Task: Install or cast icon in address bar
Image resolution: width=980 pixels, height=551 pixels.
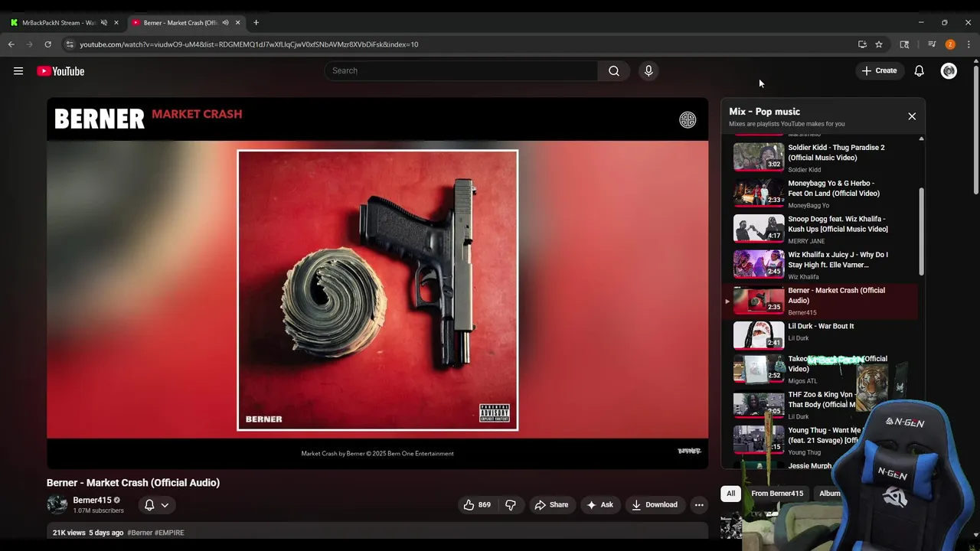Action: tap(862, 44)
